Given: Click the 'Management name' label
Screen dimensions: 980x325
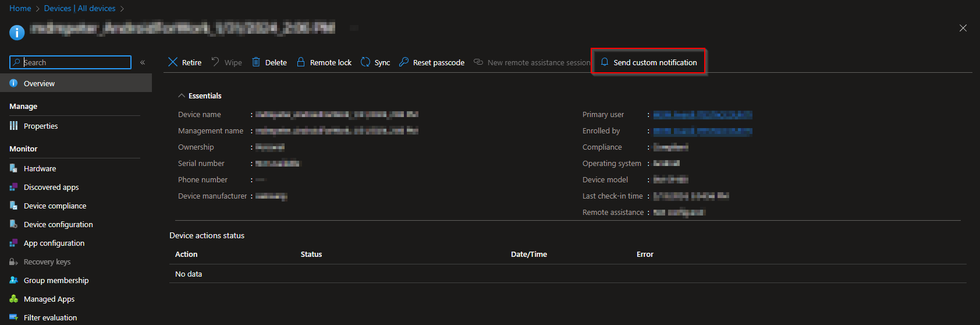Looking at the screenshot, I should [211, 131].
